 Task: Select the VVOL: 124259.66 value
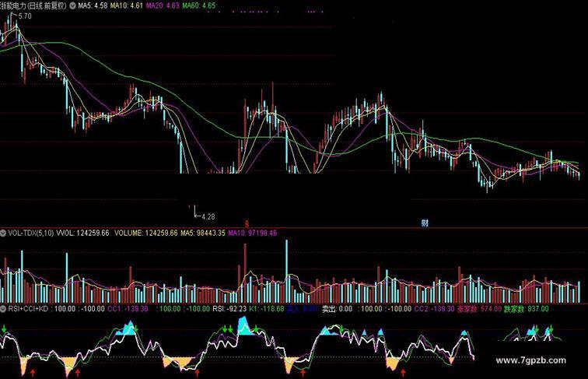(82, 233)
